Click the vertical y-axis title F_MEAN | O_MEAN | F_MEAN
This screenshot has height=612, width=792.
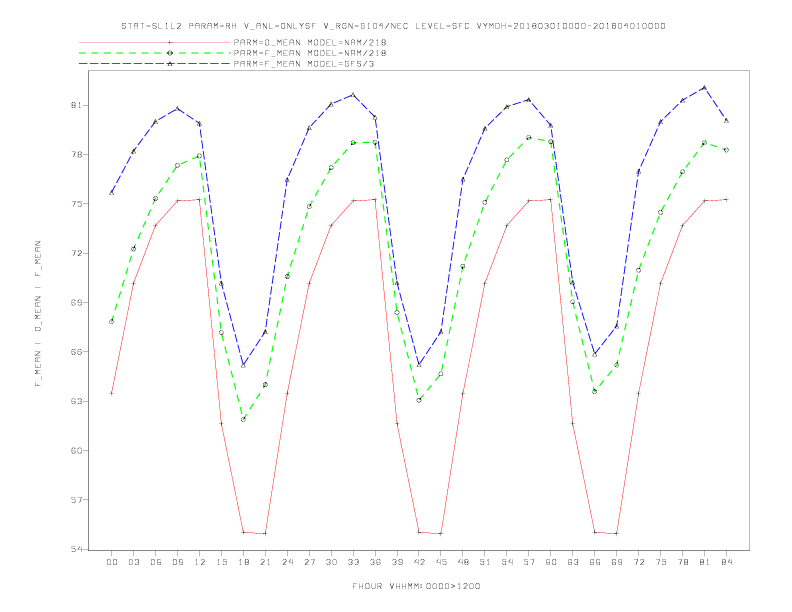[38, 314]
